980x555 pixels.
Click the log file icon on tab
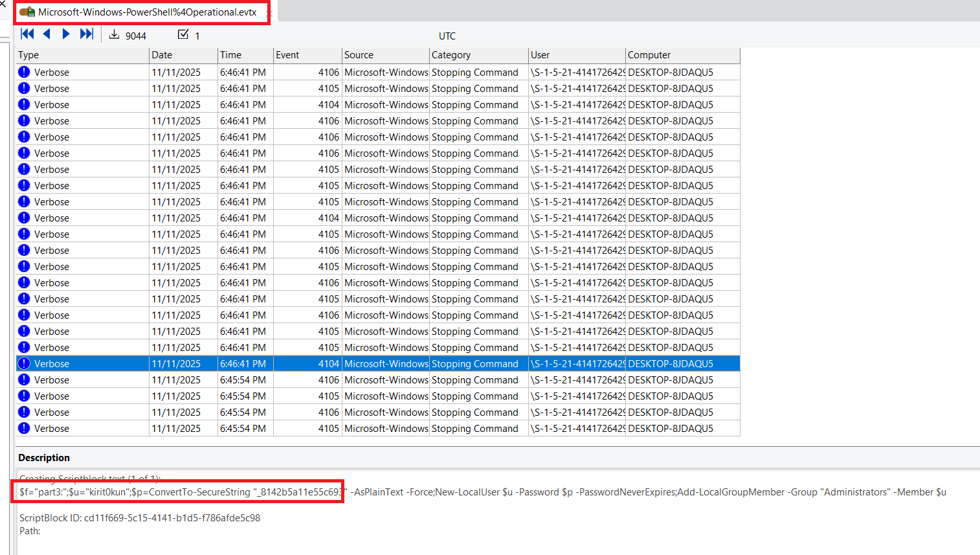pos(27,12)
